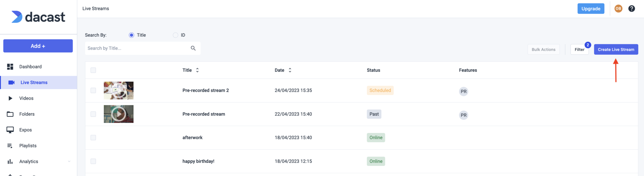Open the Filter button with badge
The height and width of the screenshot is (176, 644).
[x=579, y=50]
